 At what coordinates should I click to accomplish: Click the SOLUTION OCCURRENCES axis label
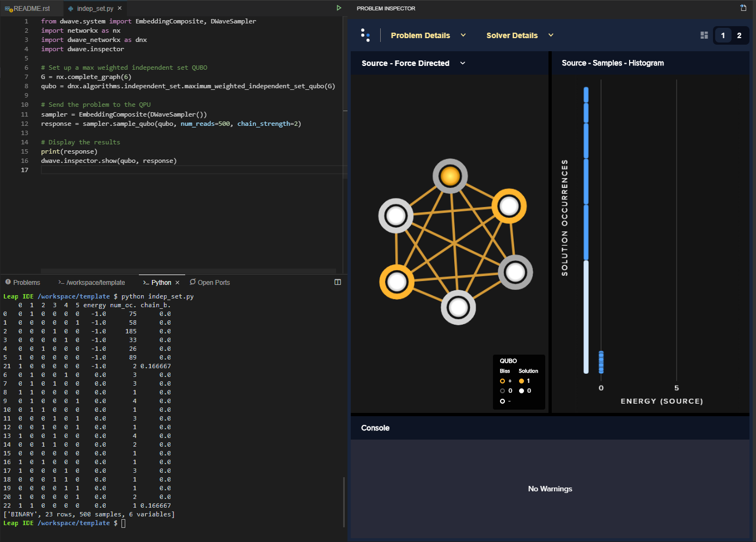(x=565, y=217)
